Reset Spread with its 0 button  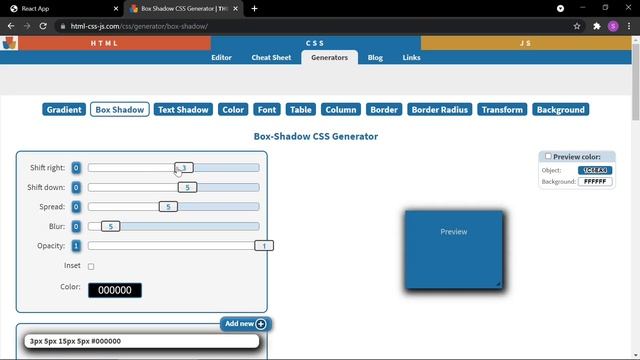[x=76, y=207]
